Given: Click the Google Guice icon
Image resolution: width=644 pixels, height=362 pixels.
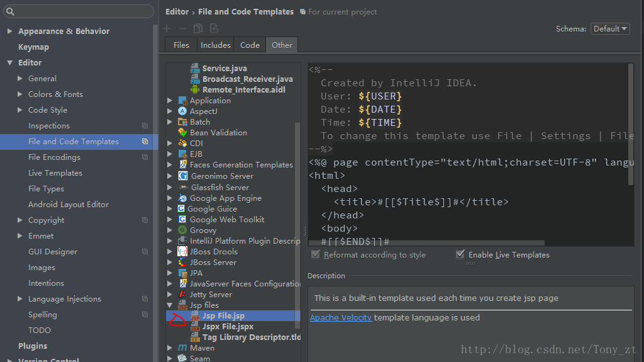Looking at the screenshot, I should point(181,208).
